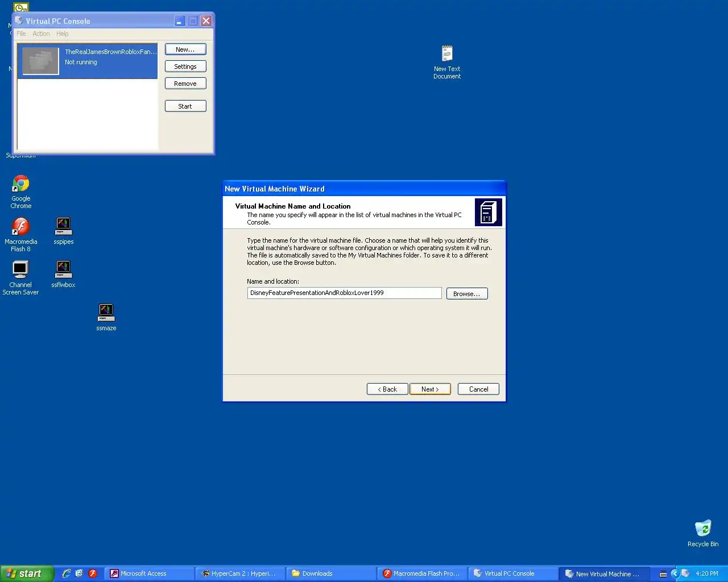Click the Flash quick launch icon

pyautogui.click(x=93, y=573)
